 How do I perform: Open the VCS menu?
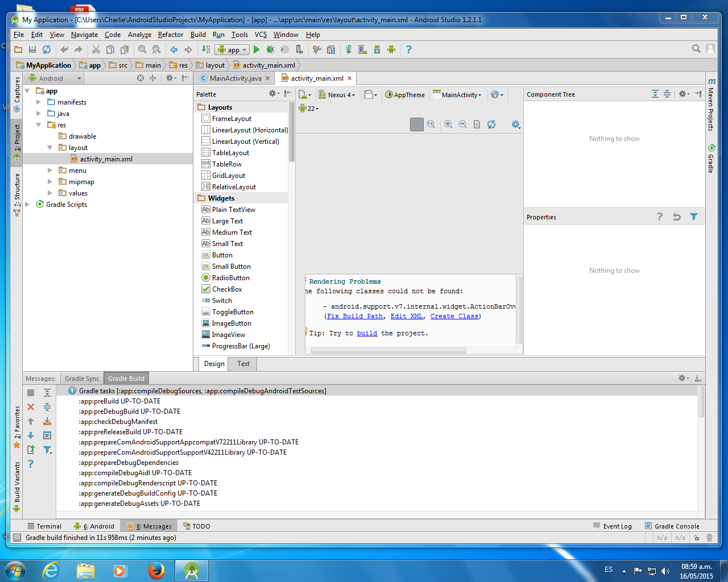[260, 35]
